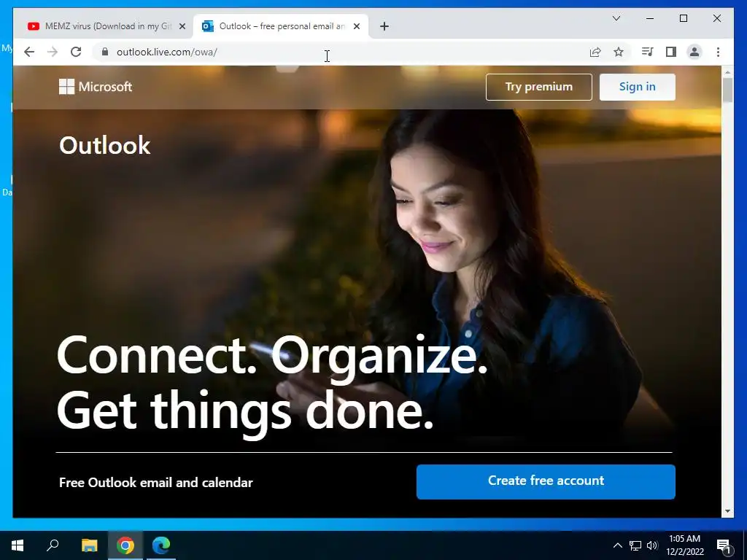Open Chrome side panel
The width and height of the screenshot is (747, 560).
coord(671,52)
